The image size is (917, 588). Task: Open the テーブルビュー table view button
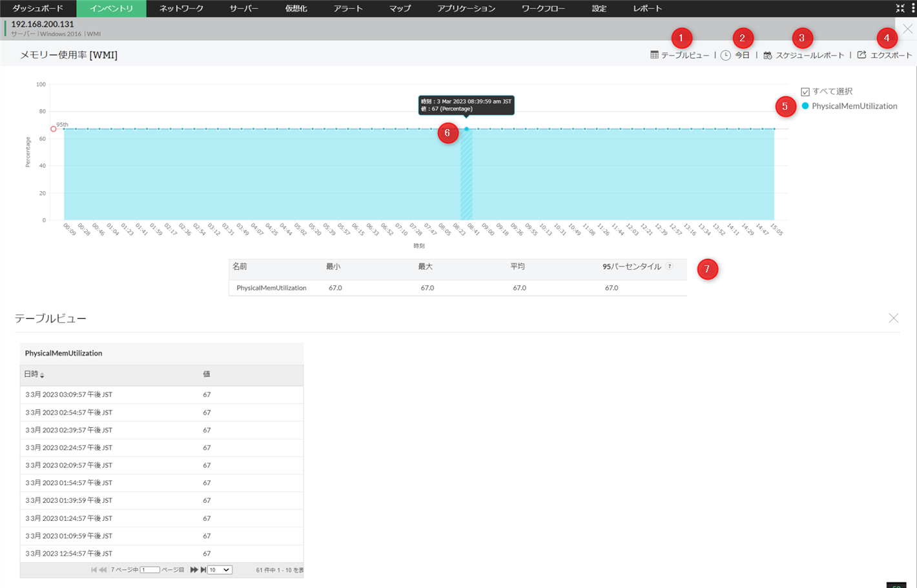coord(679,56)
